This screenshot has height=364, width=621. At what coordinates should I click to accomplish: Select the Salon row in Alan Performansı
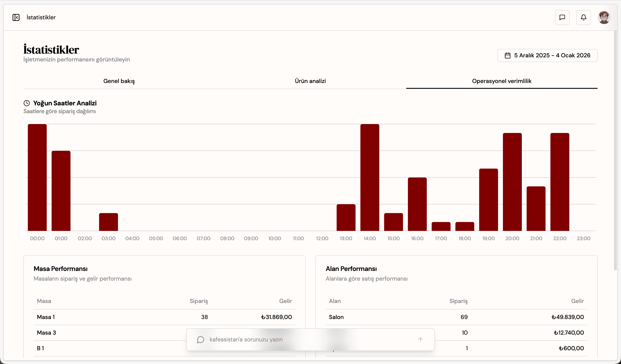pos(456,317)
